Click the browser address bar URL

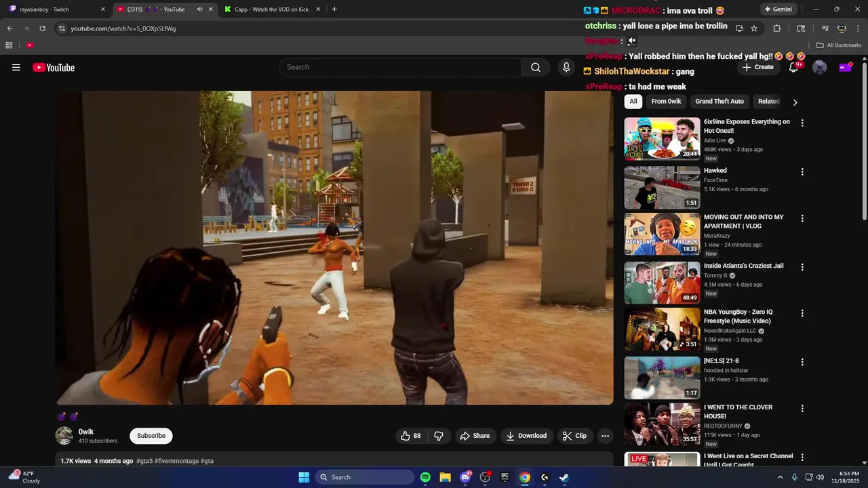[123, 28]
